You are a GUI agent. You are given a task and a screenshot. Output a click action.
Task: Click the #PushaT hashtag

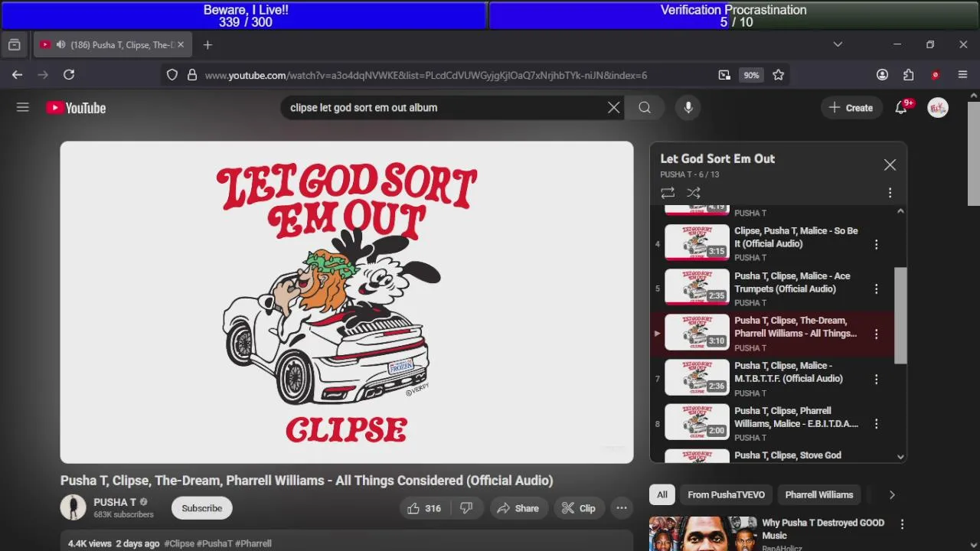pos(214,544)
